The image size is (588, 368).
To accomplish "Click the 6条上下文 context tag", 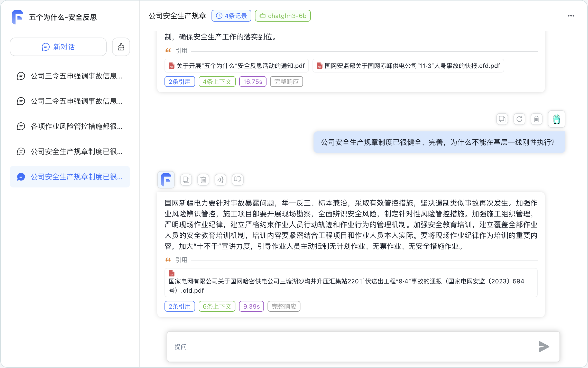I will [217, 307].
